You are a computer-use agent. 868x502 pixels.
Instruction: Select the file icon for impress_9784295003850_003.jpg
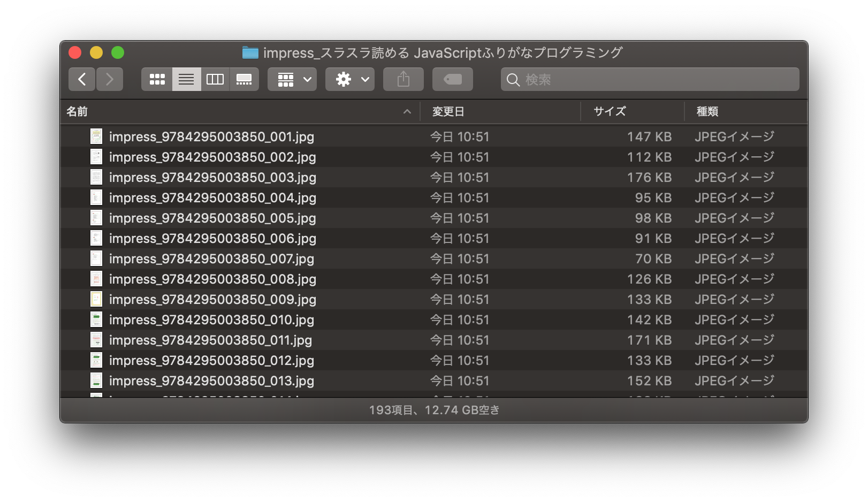96,177
